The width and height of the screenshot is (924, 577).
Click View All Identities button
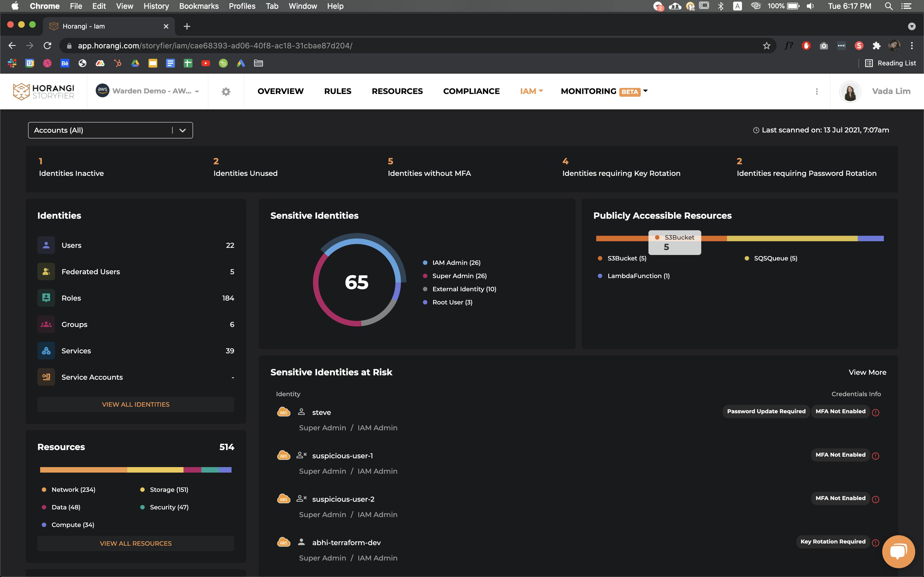click(136, 404)
